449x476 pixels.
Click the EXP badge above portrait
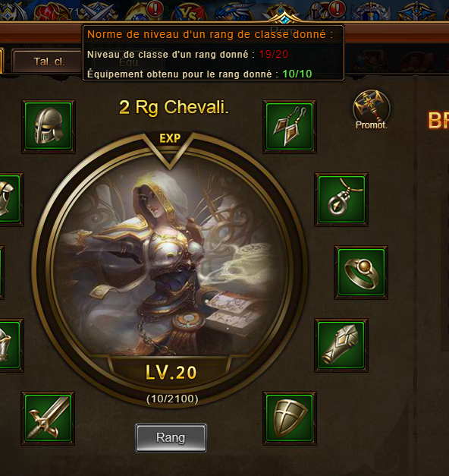click(x=170, y=138)
